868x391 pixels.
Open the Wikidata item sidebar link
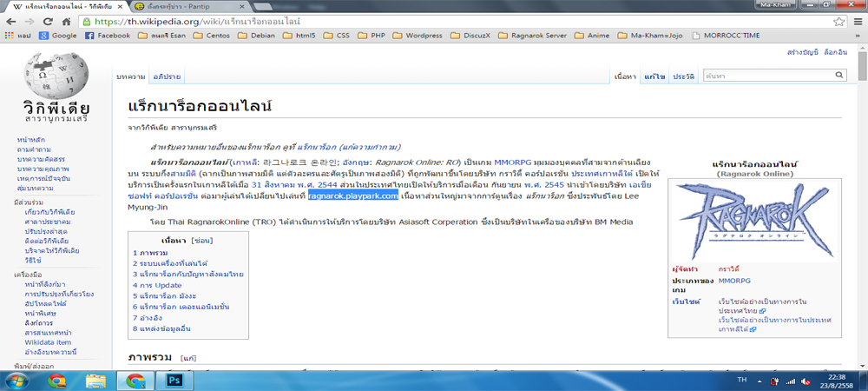pyautogui.click(x=48, y=342)
